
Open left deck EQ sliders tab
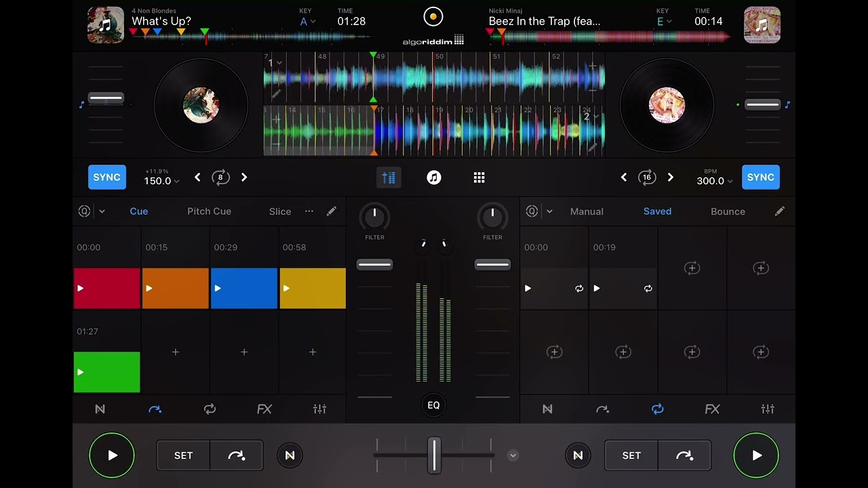coord(319,409)
